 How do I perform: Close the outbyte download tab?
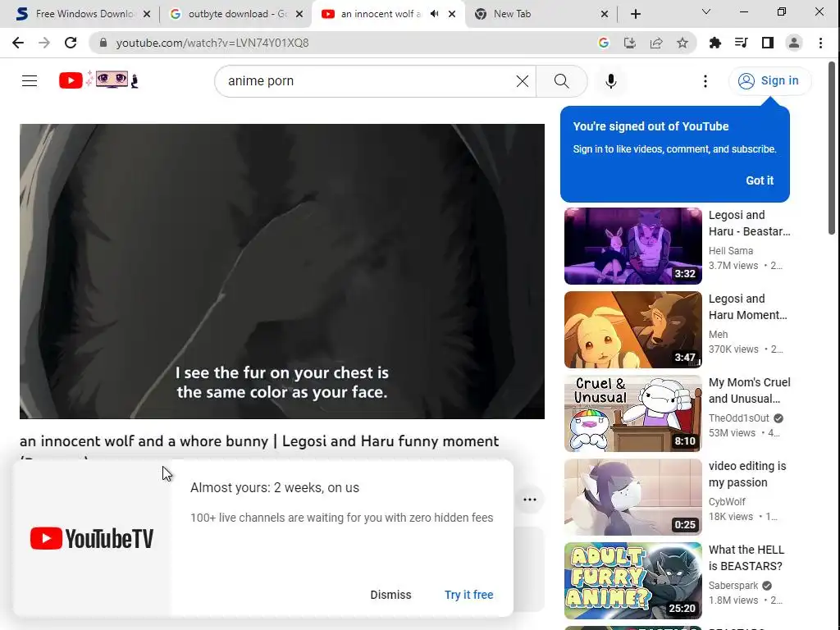[299, 14]
